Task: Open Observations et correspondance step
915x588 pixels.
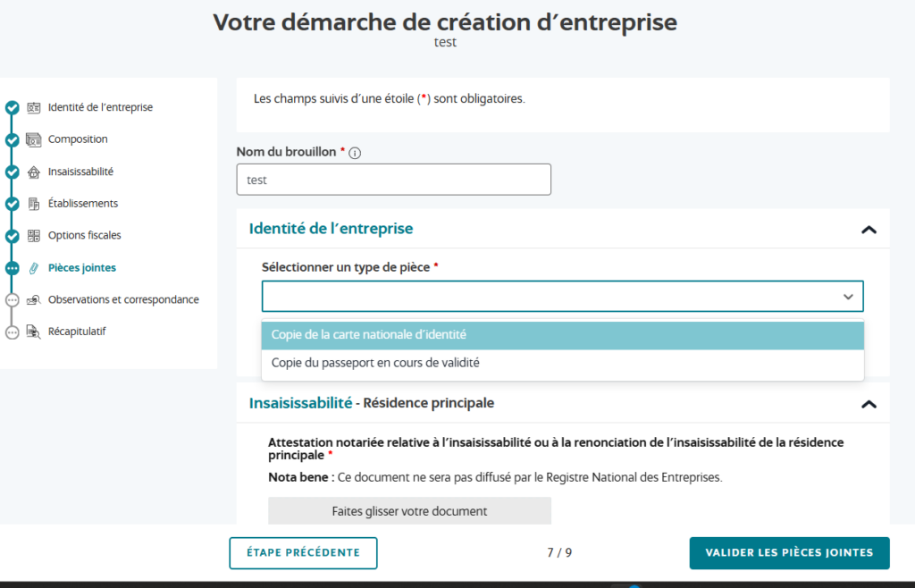Action: (123, 300)
